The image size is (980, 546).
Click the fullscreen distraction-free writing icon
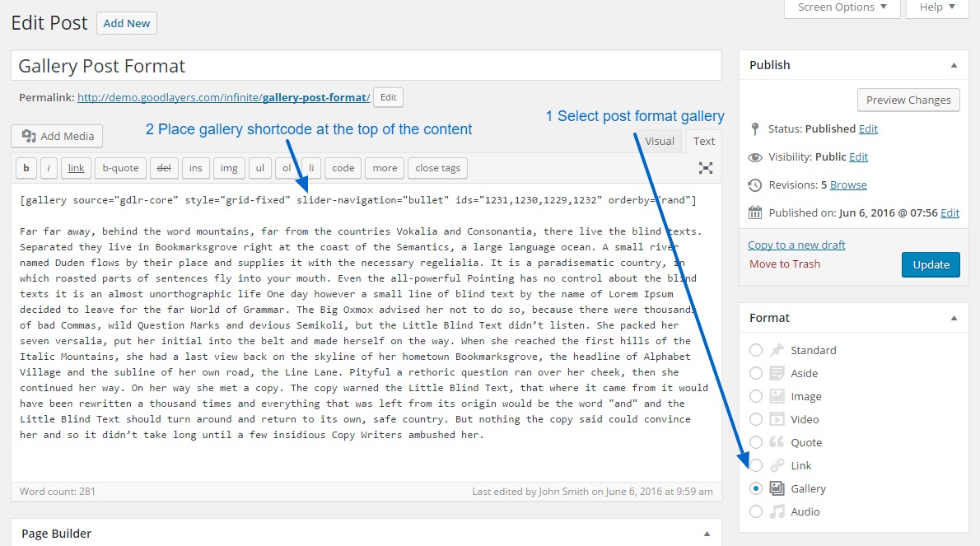coord(706,168)
